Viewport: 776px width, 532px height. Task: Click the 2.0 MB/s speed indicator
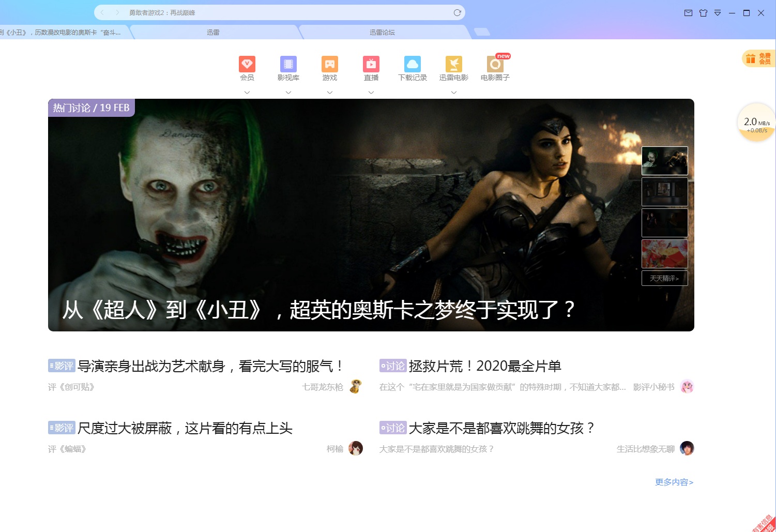pyautogui.click(x=755, y=124)
